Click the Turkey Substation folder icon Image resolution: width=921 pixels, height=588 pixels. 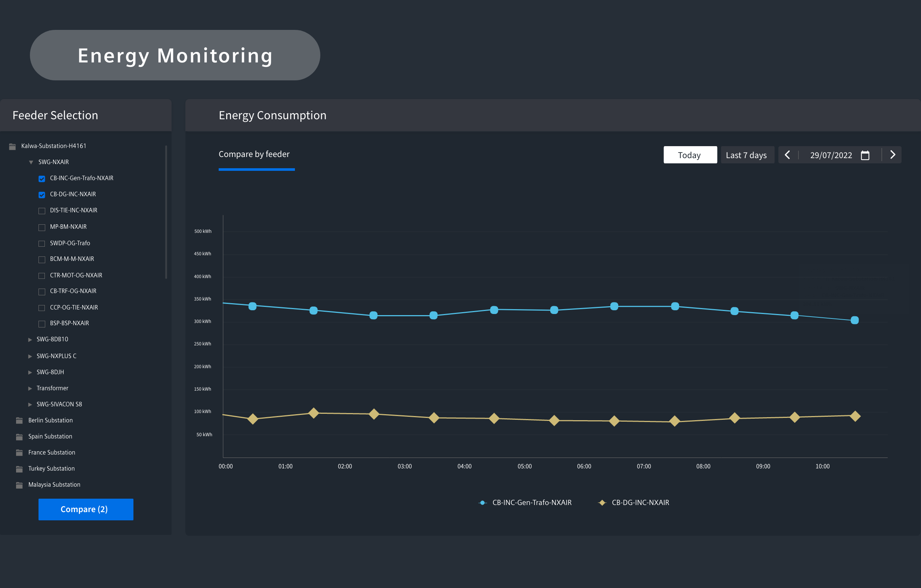(x=19, y=469)
